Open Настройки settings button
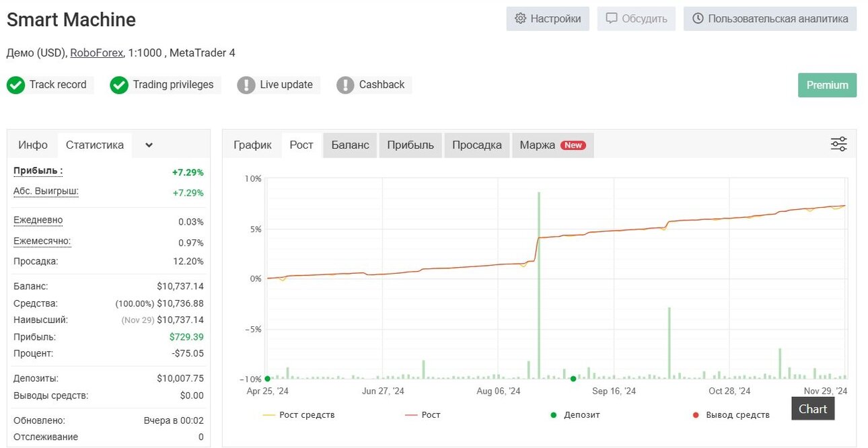Viewport: 868px width, 448px height. 548,19
